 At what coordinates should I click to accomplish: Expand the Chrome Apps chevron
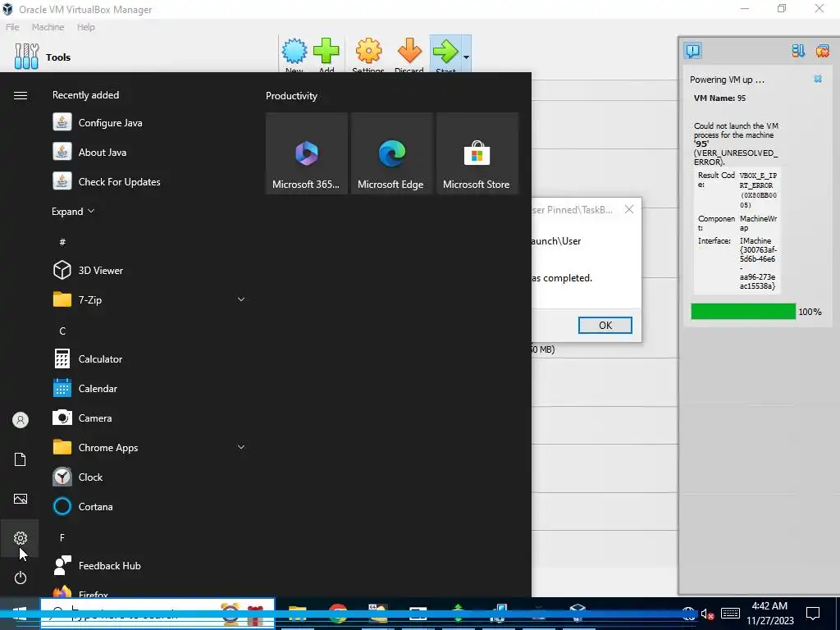pos(241,447)
